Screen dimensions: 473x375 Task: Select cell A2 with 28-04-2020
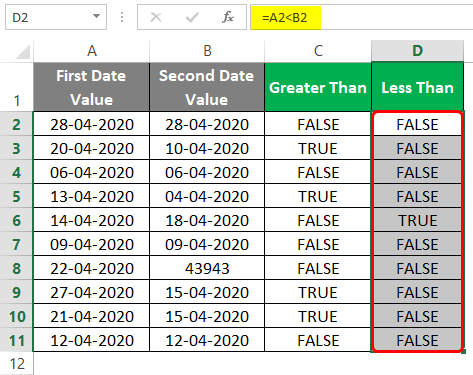click(92, 124)
